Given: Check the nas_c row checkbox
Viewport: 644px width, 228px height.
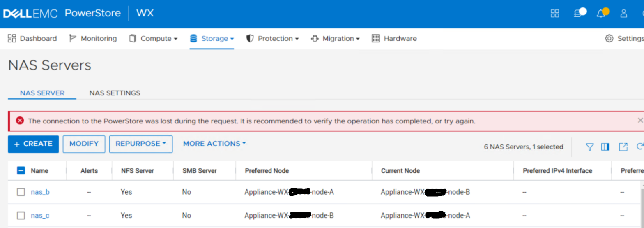Looking at the screenshot, I should [21, 216].
